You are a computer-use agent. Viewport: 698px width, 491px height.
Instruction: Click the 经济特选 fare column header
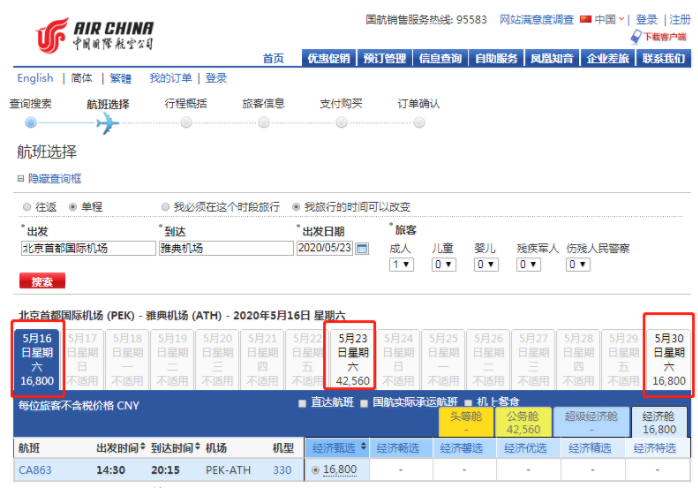point(657,448)
